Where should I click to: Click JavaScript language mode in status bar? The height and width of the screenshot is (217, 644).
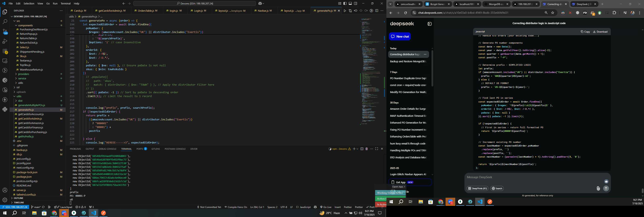point(303,207)
